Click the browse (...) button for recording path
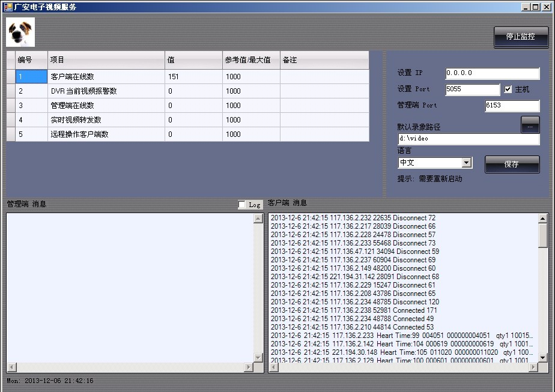The height and width of the screenshot is (392, 555). (529, 125)
